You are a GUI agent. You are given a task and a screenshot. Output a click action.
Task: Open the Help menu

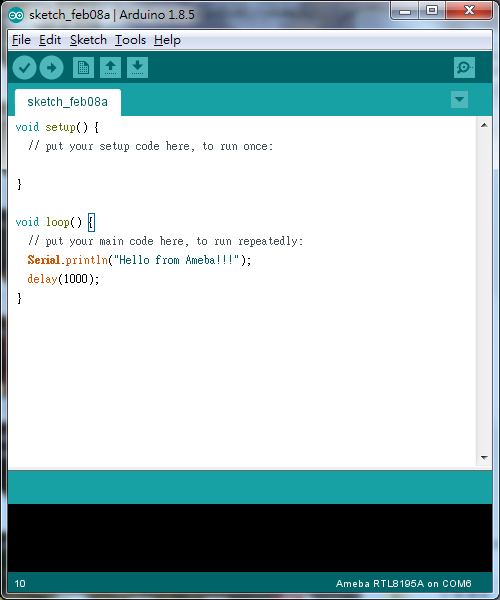(167, 40)
